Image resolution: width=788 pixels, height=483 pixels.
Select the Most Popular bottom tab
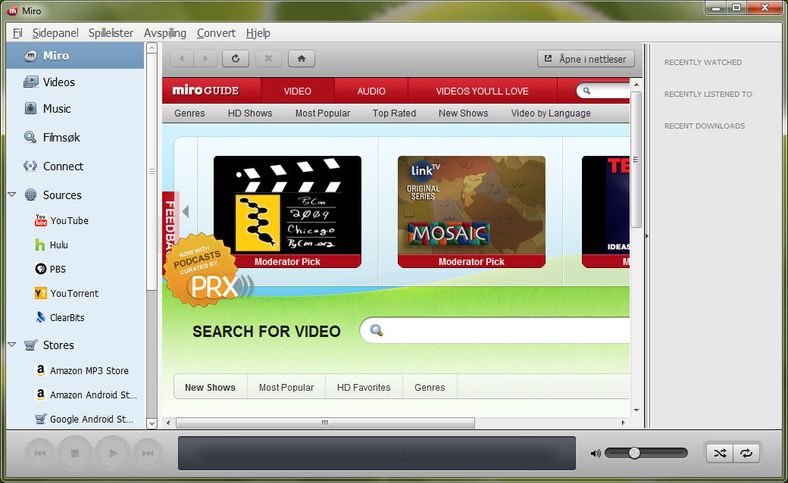[286, 388]
